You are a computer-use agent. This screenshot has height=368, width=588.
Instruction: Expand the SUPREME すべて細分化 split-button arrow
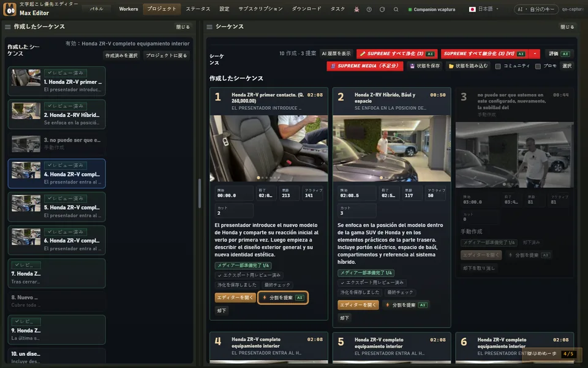(535, 54)
